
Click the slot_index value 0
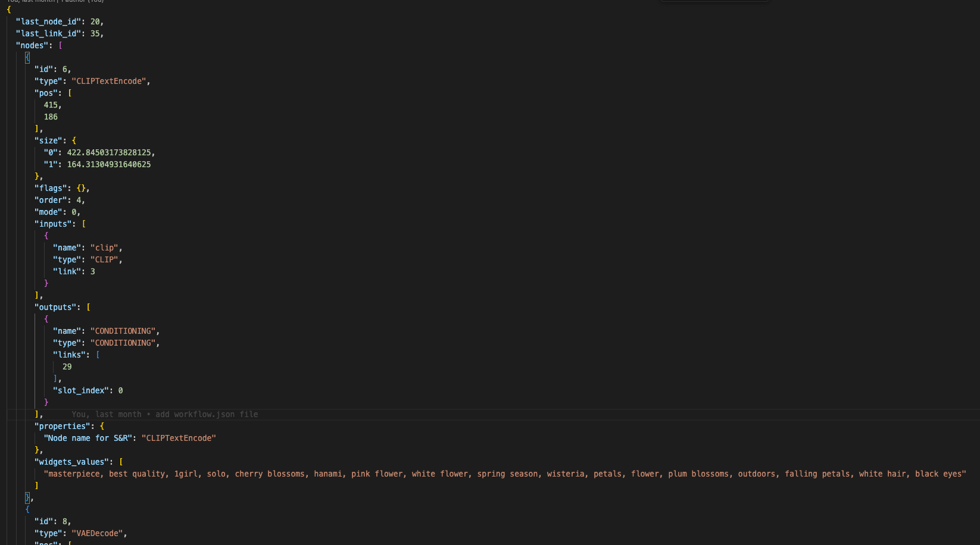click(121, 390)
